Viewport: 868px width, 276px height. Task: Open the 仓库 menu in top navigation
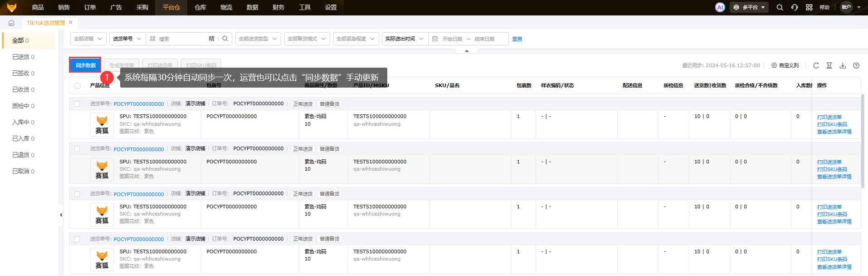pyautogui.click(x=200, y=7)
